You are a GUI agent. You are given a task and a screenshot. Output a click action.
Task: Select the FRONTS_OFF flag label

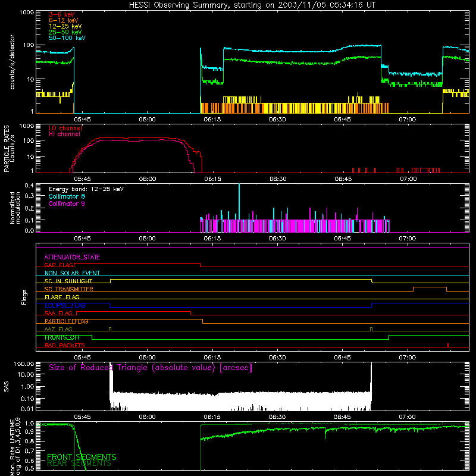point(62,337)
